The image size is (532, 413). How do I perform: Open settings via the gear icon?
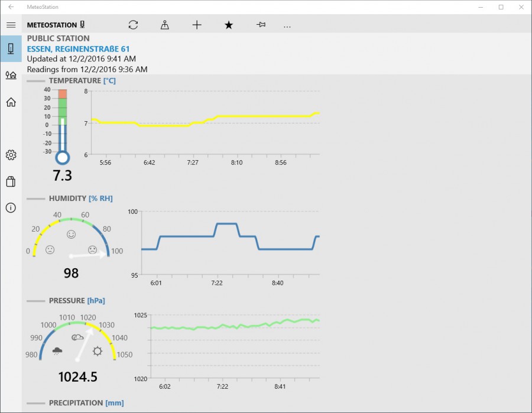[11, 155]
